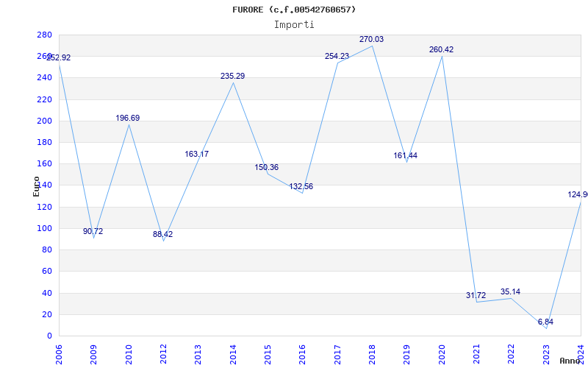This screenshot has height=368, width=588.
Task: Click the 240 y-axis tick label
Action: tap(44, 78)
